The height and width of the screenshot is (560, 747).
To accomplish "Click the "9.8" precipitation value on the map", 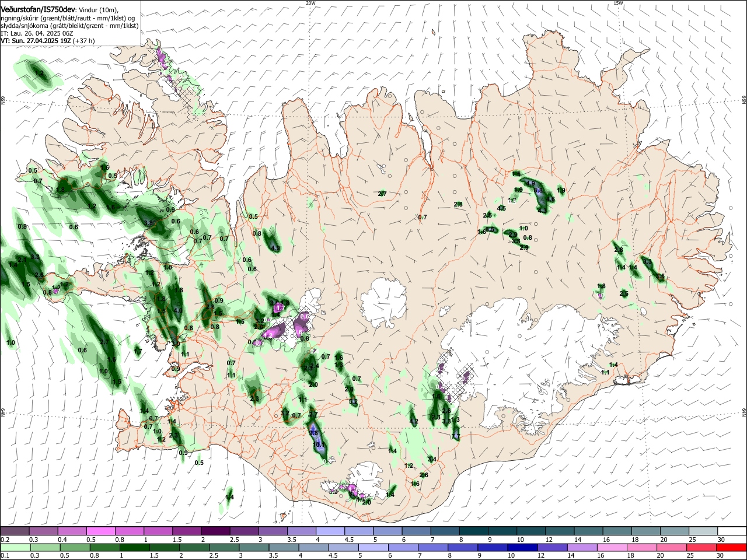I will (x=313, y=433).
